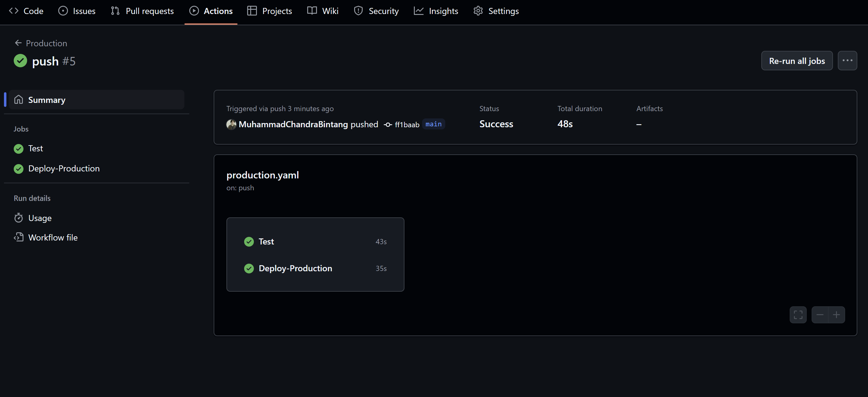Click the MuhammadChandraBintang avatar
Image resolution: width=868 pixels, height=397 pixels.
[231, 124]
